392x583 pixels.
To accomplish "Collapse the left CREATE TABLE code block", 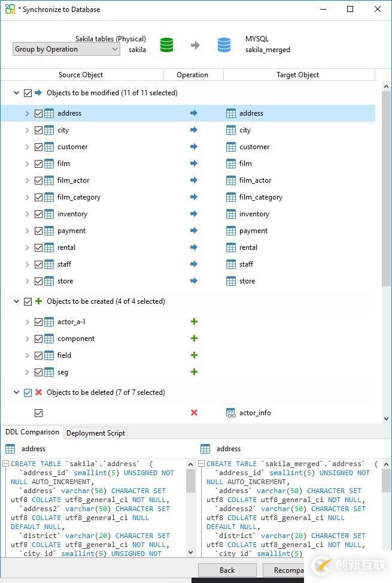I will click(5, 464).
